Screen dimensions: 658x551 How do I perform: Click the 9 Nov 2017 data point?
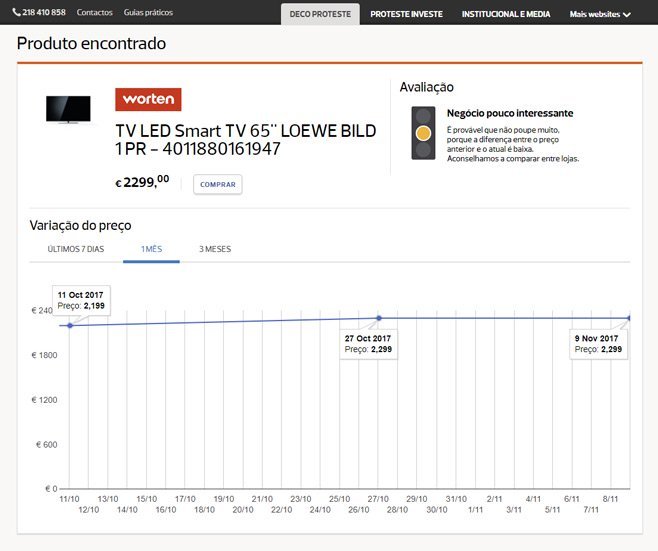click(x=629, y=318)
